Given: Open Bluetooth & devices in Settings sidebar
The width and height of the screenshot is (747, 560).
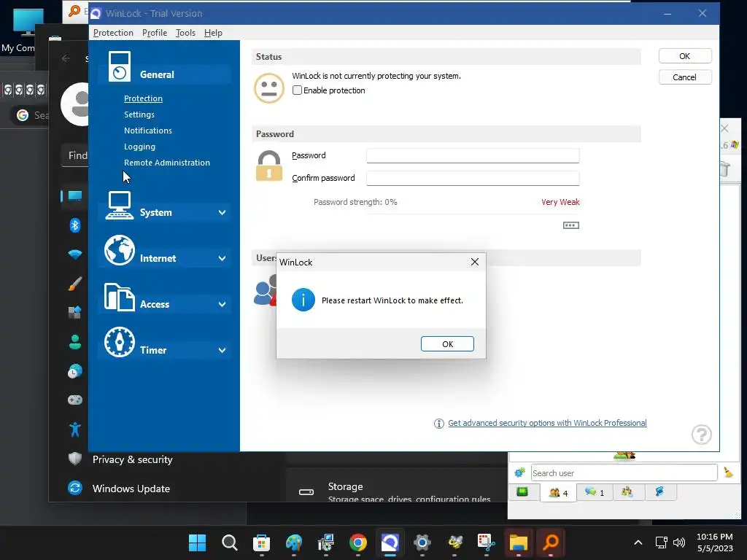Looking at the screenshot, I should [x=75, y=225].
